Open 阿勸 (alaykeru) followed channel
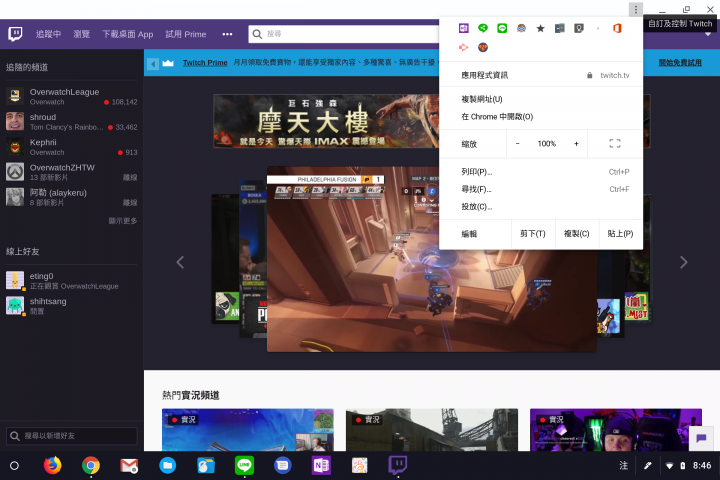 [72, 197]
